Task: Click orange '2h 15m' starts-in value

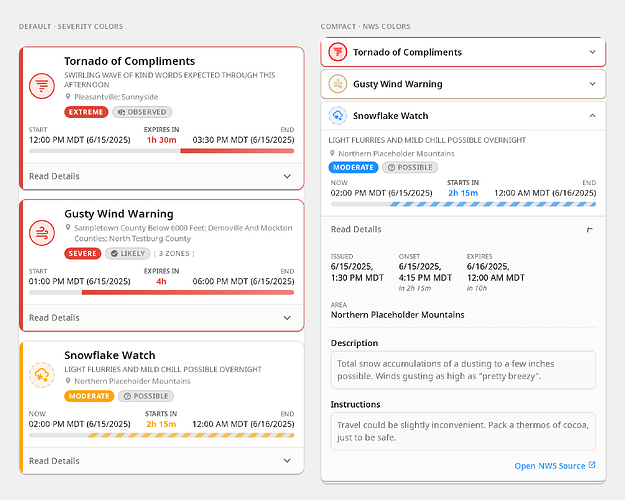Action: tap(161, 424)
